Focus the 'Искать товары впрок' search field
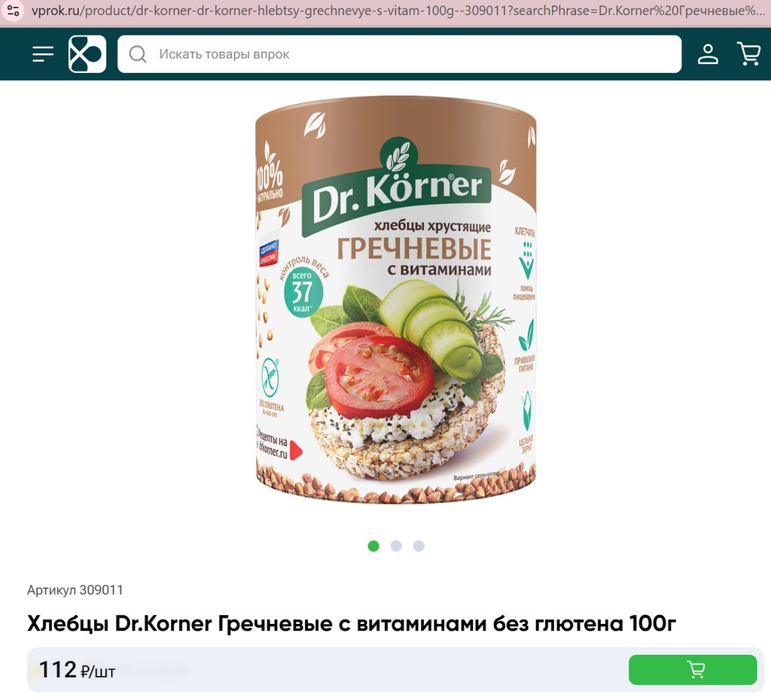This screenshot has height=700, width=771. [399, 54]
